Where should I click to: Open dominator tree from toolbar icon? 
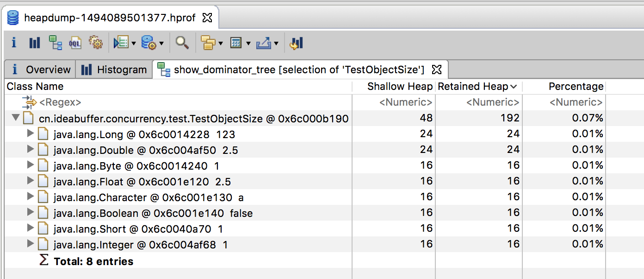(56, 43)
